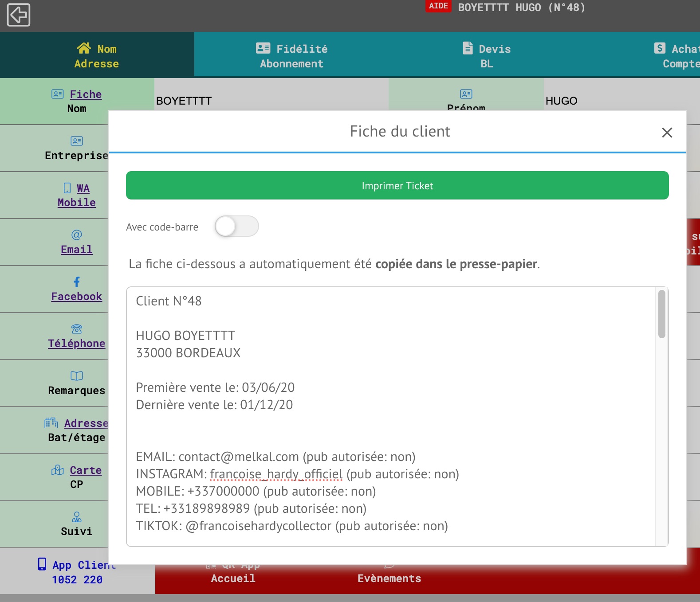Switch to the Fidélité Abonnement tab
The height and width of the screenshot is (602, 700).
coord(291,56)
